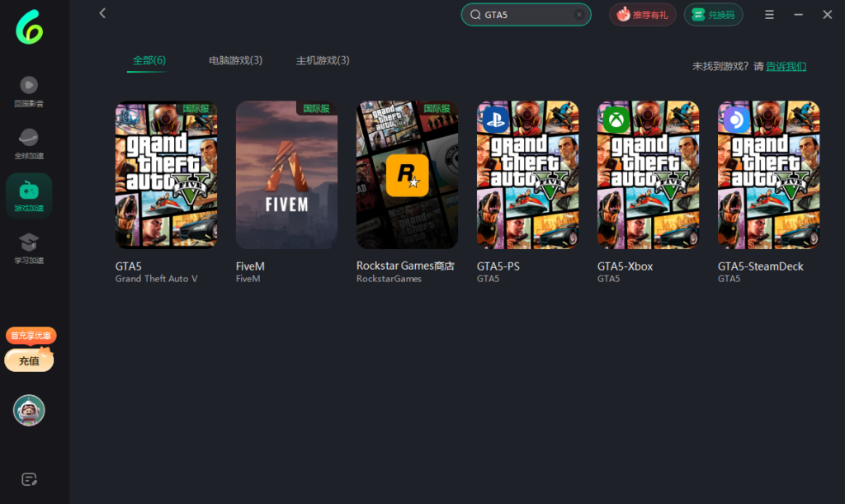Open the 推荐有礼 rewards button
The image size is (845, 504).
[642, 14]
